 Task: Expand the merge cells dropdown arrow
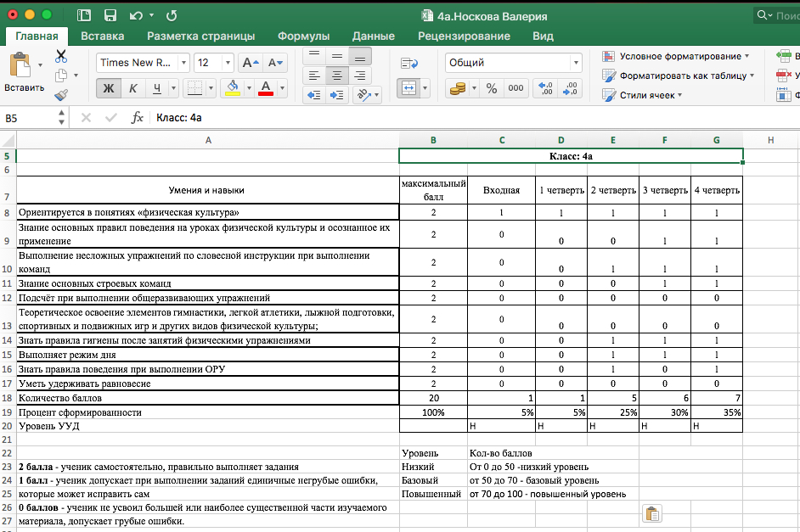(425, 88)
